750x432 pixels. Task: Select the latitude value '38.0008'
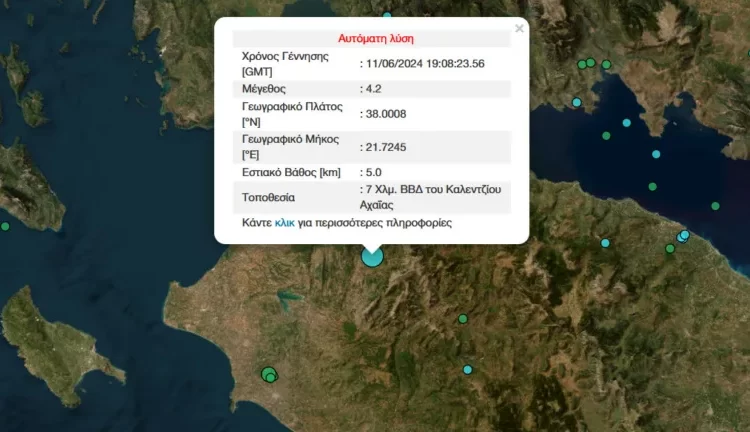click(386, 114)
